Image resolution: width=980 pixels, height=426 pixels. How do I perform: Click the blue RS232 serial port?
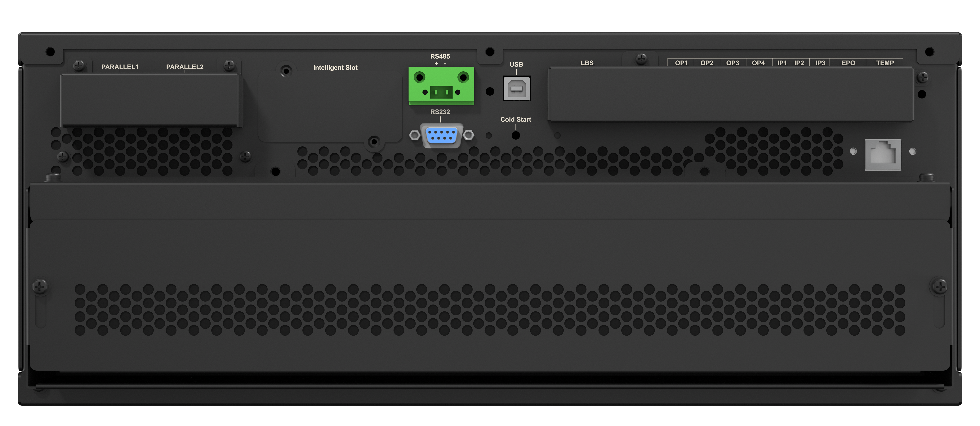coord(441,135)
